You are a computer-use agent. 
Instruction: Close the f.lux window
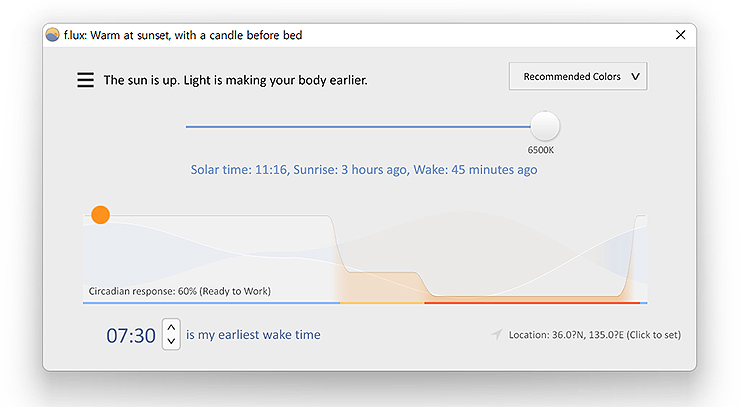click(x=680, y=35)
